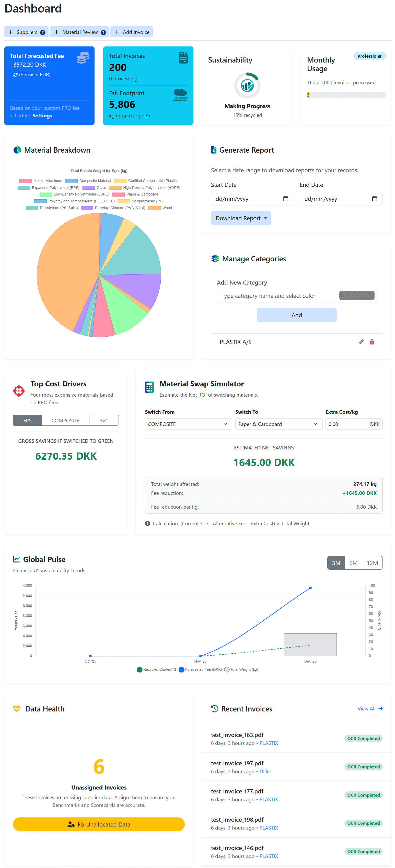
Task: Open the Start Date calendar picker icon
Action: pos(285,199)
